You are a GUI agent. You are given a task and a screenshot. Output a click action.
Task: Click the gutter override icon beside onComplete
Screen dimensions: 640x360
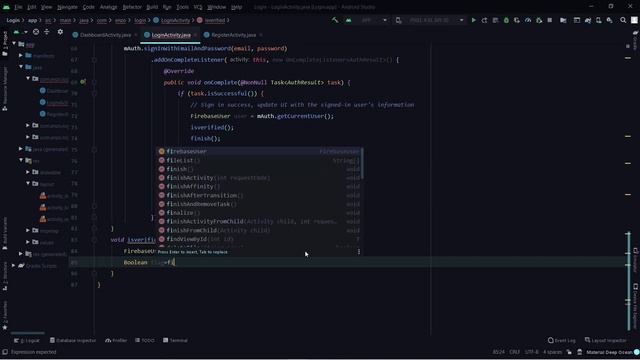tap(83, 82)
